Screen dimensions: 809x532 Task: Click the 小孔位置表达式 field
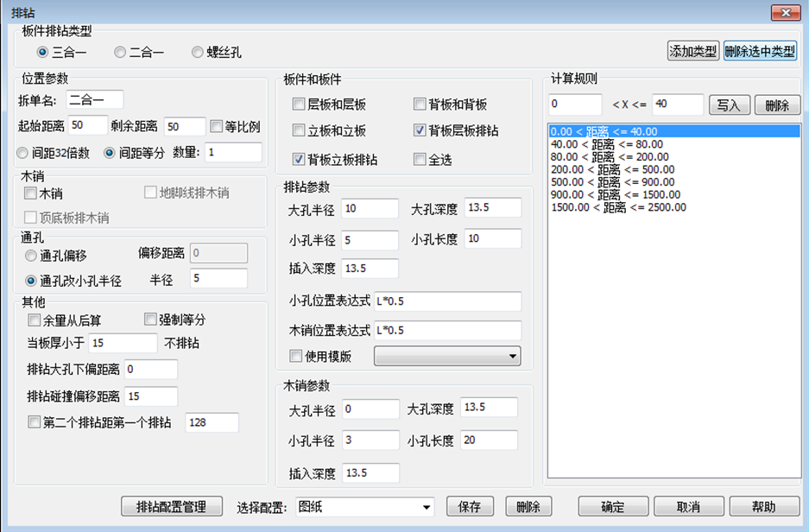(x=448, y=301)
